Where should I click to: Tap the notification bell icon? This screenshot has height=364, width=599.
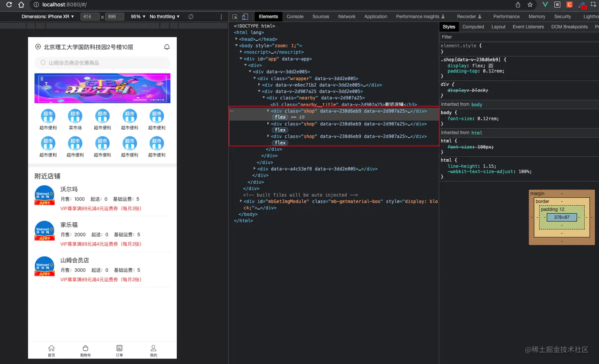[x=167, y=47]
